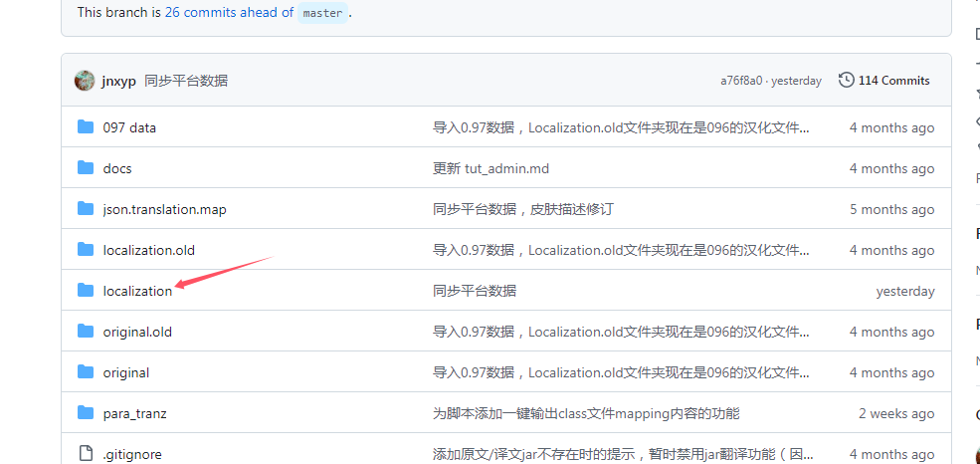The image size is (980, 464).
Task: Open the latest commit message '同步平台数据' in header
Action: (186, 81)
